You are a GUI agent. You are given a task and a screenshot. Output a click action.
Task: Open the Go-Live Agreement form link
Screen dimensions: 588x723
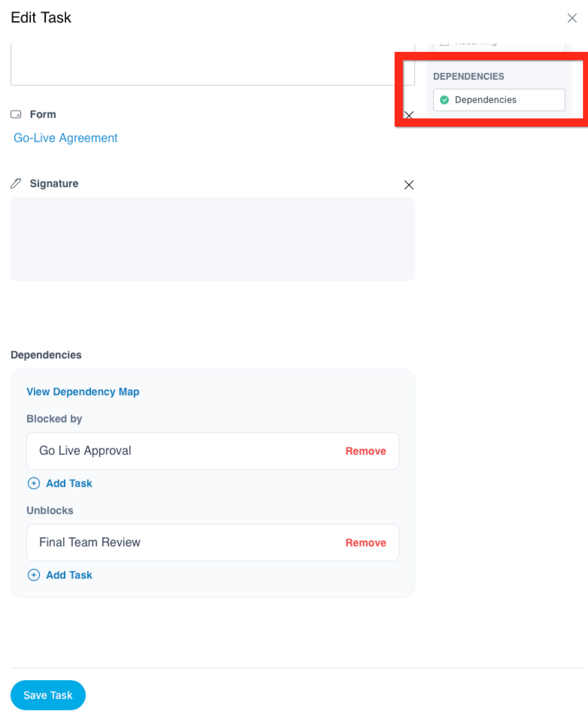pos(65,138)
